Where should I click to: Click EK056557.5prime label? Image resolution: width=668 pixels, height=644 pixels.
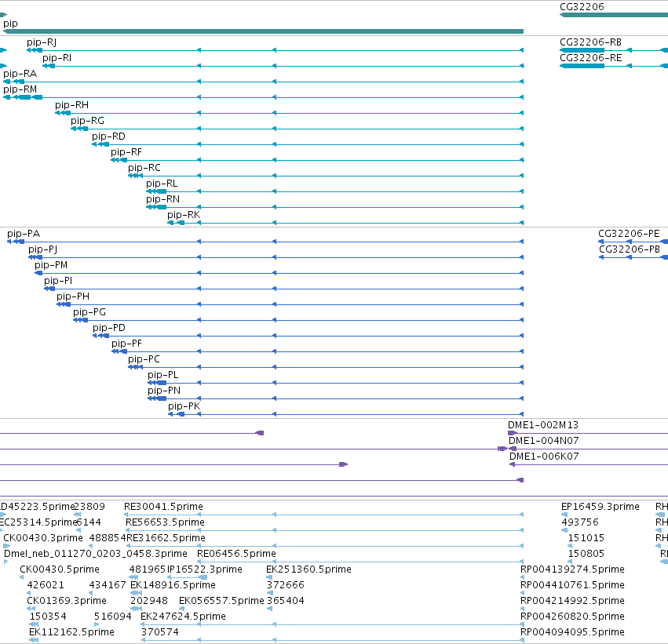pos(221,601)
